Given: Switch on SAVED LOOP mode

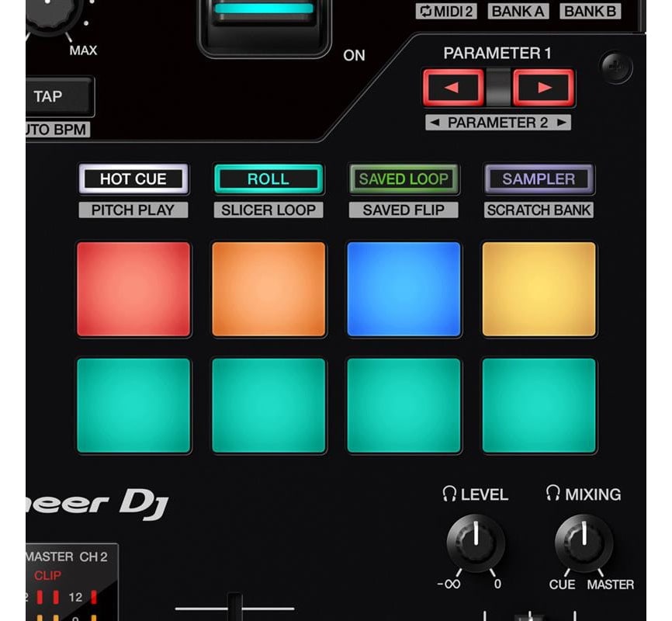Looking at the screenshot, I should point(403,179).
